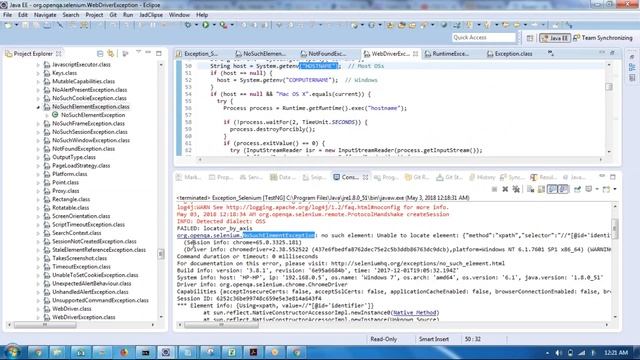Follow the Native Method stack trace link
Viewport: 640px width, 360px height.
pyautogui.click(x=415, y=313)
